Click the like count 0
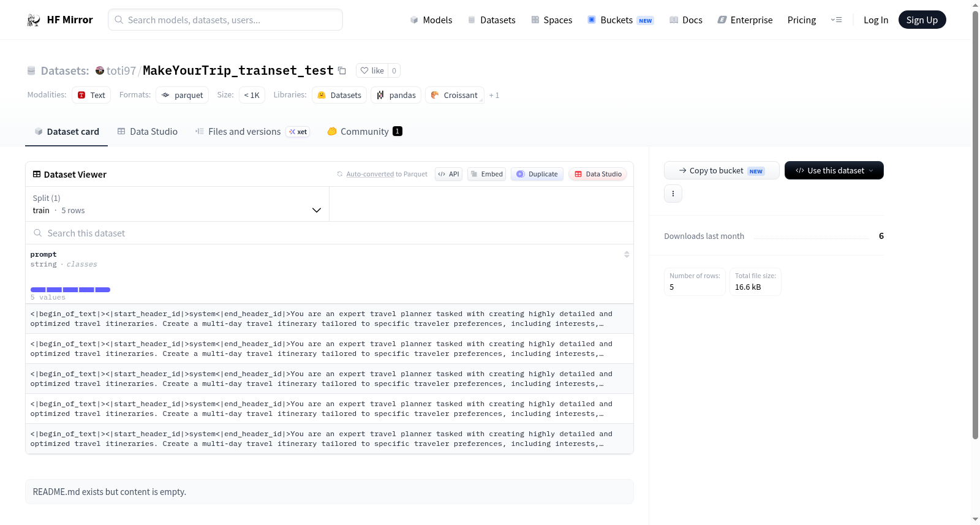 click(x=394, y=70)
